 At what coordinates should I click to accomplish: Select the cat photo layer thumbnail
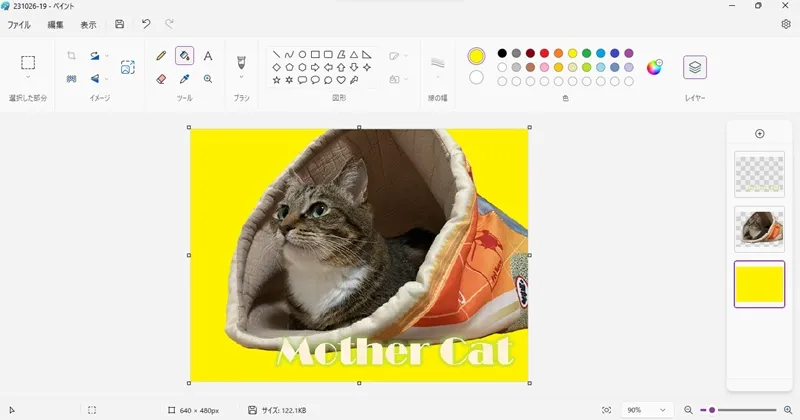click(x=759, y=229)
